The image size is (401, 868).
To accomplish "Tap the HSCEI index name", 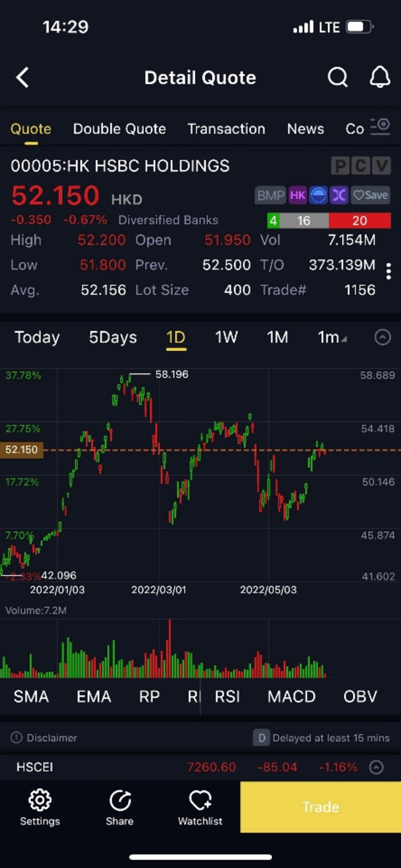I will coord(35,767).
